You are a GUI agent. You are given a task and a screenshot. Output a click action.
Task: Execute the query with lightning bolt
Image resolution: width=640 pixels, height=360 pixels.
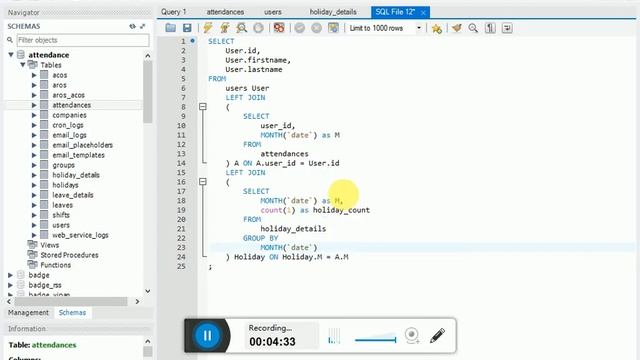pos(208,28)
